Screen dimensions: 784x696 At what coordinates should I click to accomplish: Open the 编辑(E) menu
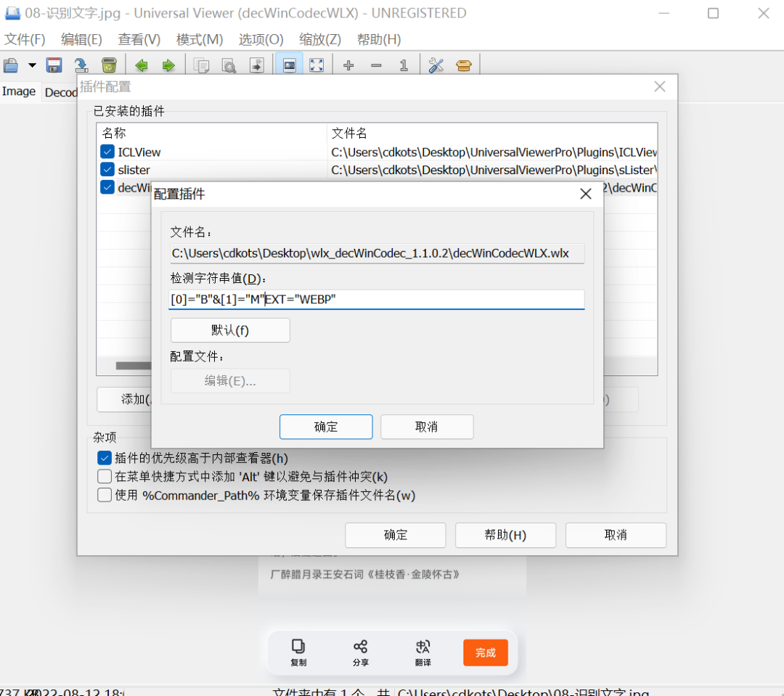click(81, 39)
